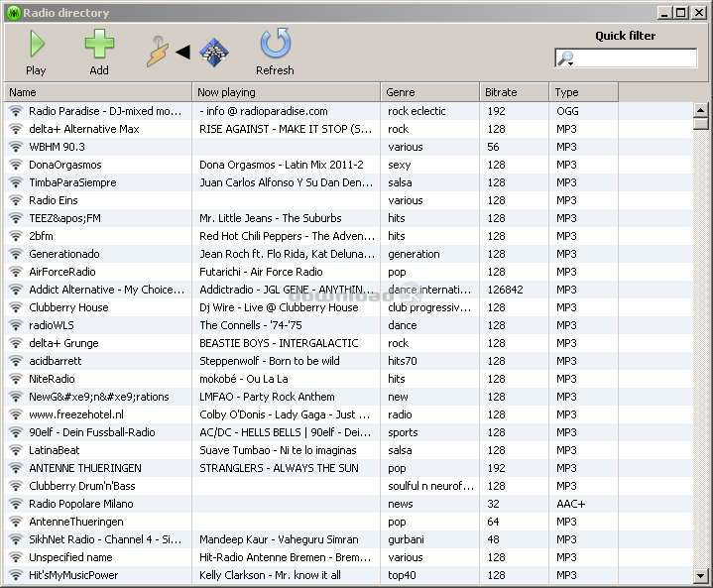Image resolution: width=713 pixels, height=588 pixels.
Task: Click the green plus Add icon
Action: tap(99, 44)
